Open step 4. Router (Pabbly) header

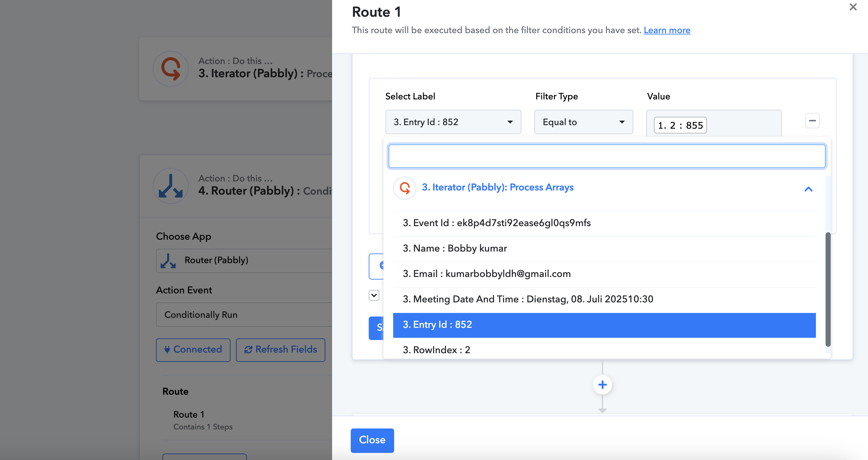point(236,186)
